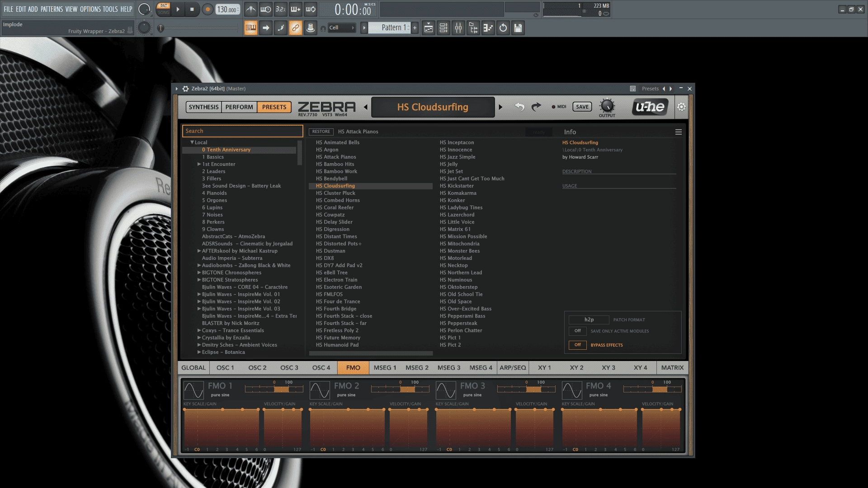This screenshot has width=868, height=488.
Task: Expand the 1st Encounter folder
Action: coord(199,164)
